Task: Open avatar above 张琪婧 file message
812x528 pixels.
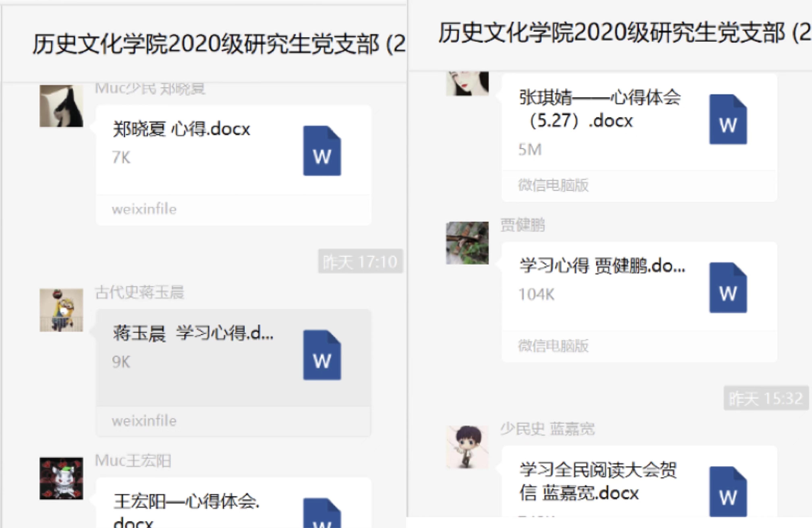Action: tap(467, 84)
